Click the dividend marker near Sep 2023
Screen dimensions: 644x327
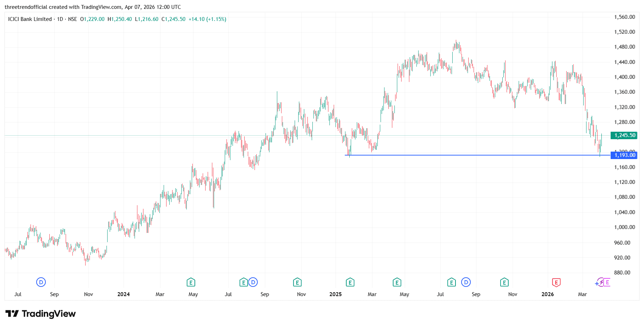[41, 282]
